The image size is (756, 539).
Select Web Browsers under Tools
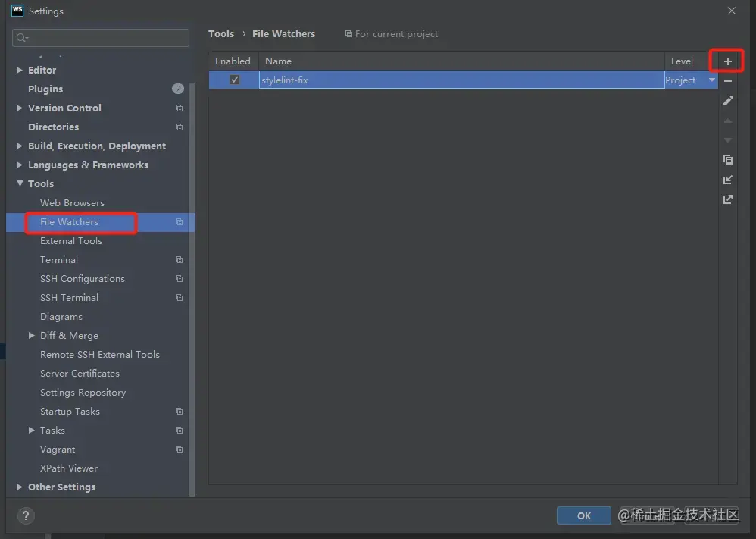(72, 203)
